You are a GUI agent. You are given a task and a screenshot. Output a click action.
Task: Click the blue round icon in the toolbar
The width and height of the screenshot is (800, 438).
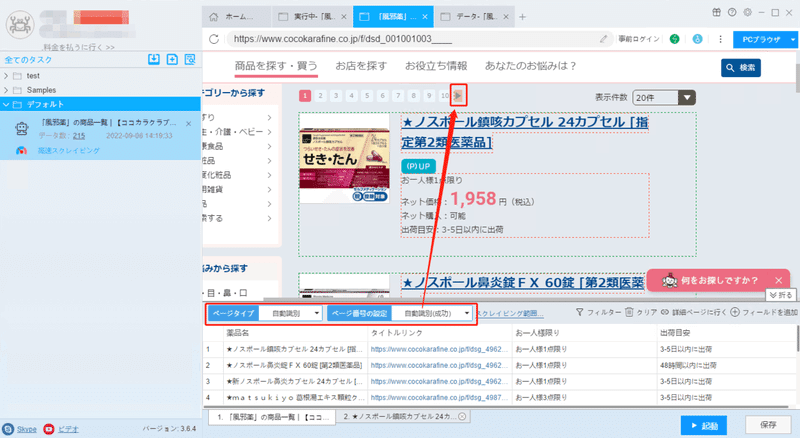pos(697,39)
